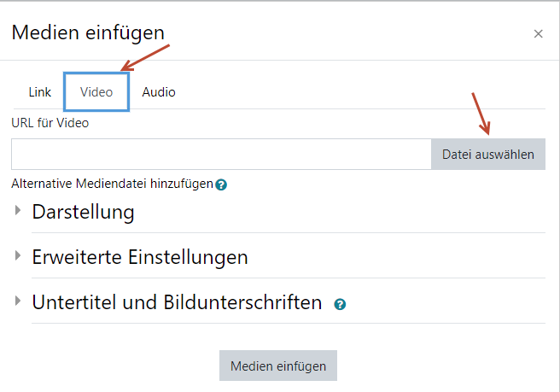Screen dimensions: 560x392
Task: Click the red arrow pointing at Video
Action: (x=143, y=56)
